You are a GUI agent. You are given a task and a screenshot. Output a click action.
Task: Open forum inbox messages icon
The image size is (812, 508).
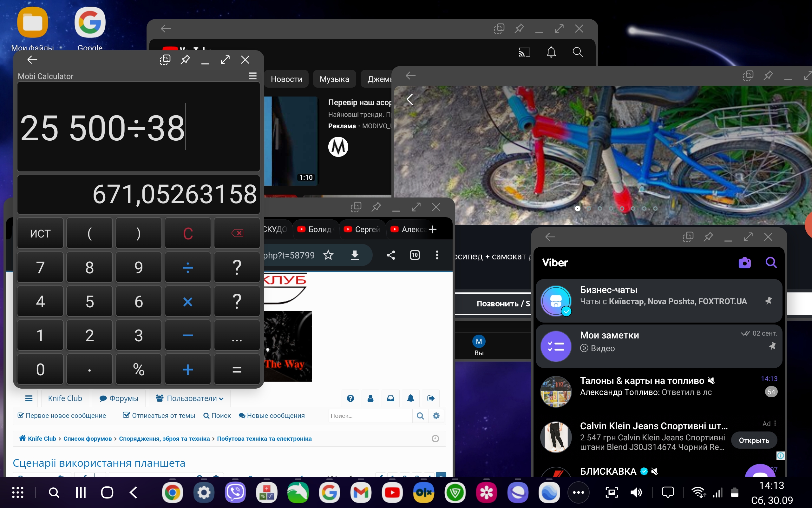390,398
